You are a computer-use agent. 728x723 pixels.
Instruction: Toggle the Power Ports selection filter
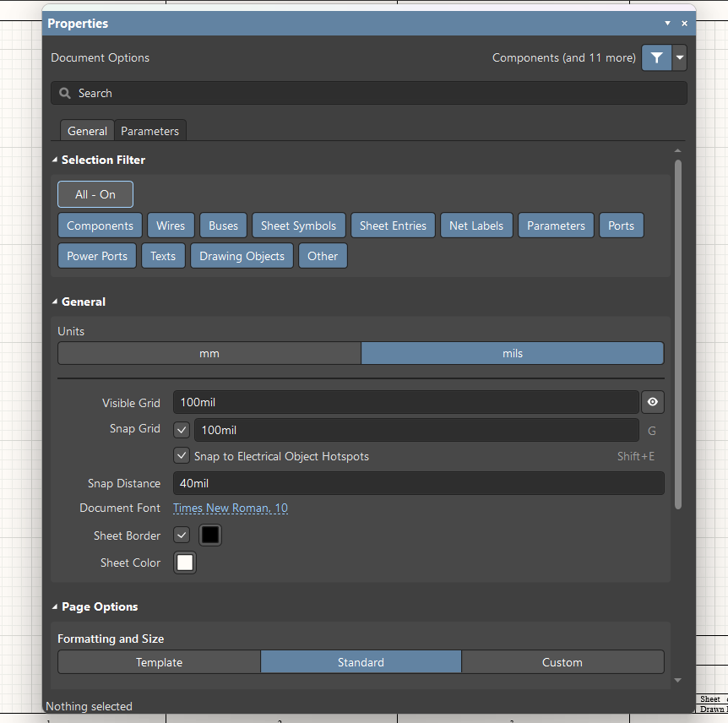97,256
